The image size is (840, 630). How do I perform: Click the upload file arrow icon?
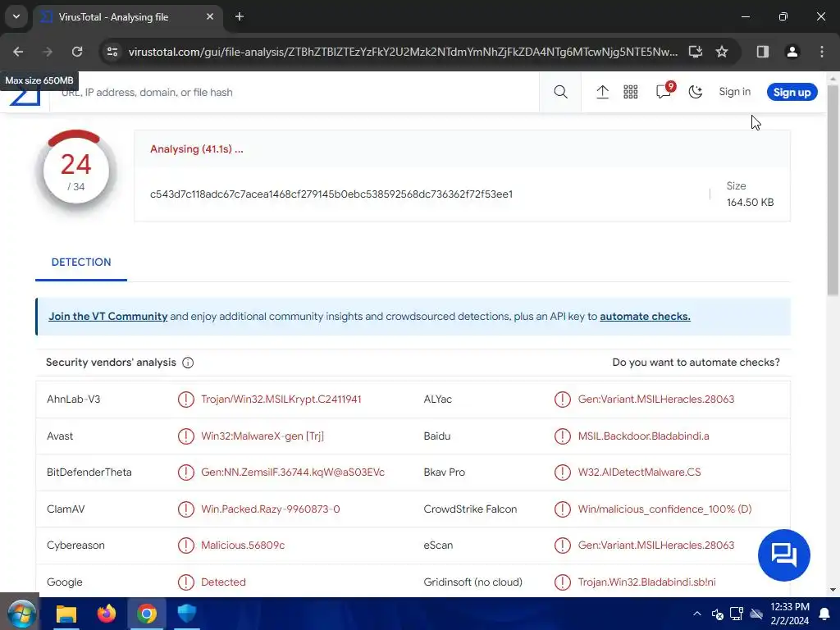(602, 92)
